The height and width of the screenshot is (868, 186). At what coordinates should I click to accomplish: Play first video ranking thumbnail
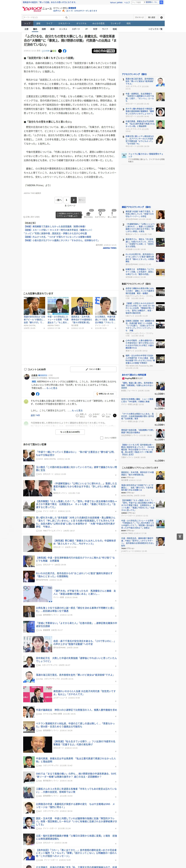pyautogui.click(x=160, y=292)
